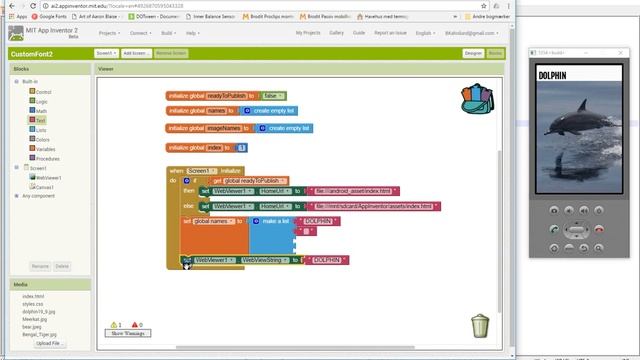The image size is (640, 360).
Task: Click the Add Screen button
Action: tap(136, 53)
